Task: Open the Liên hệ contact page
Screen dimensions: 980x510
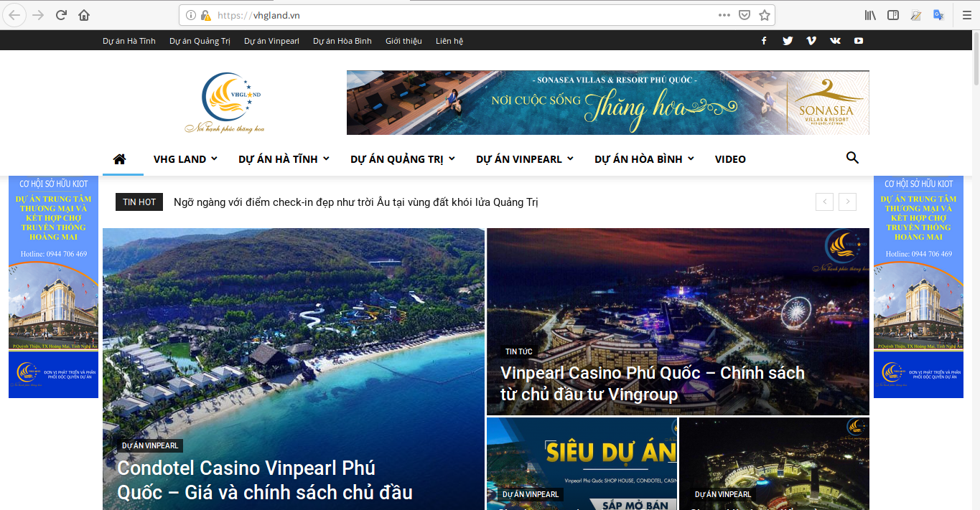Action: pyautogui.click(x=449, y=41)
